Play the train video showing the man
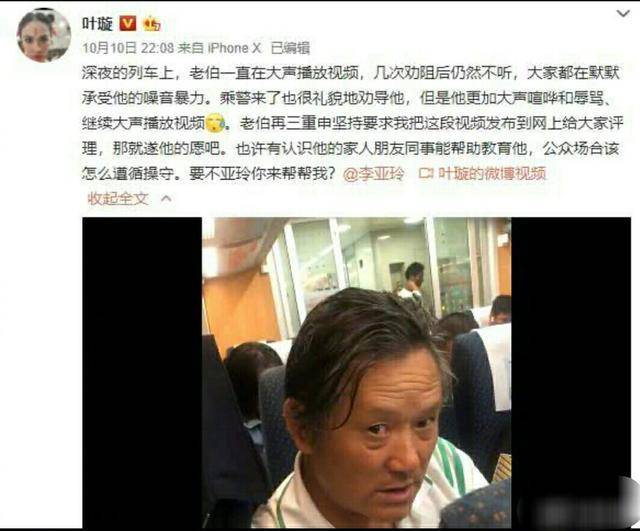 pyautogui.click(x=356, y=373)
